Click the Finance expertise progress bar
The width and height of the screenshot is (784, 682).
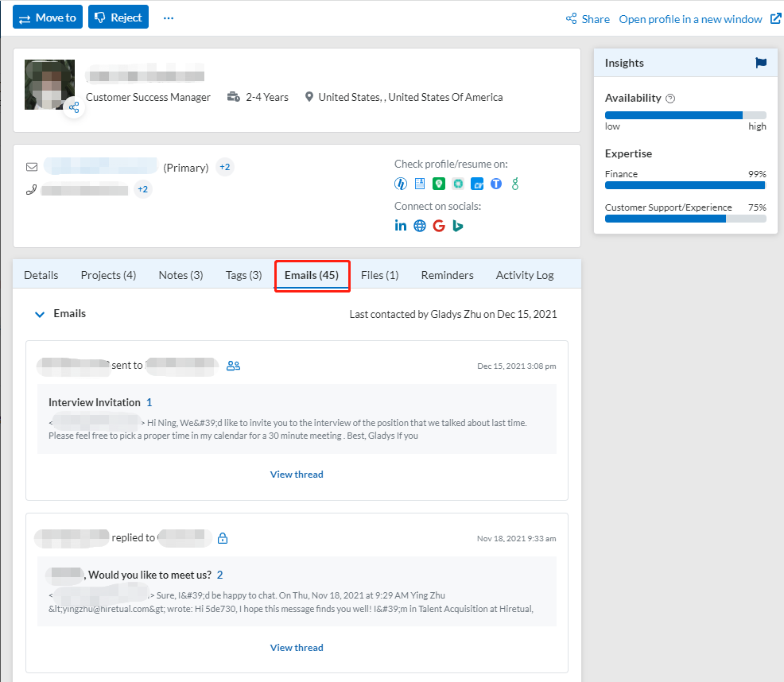(x=685, y=185)
